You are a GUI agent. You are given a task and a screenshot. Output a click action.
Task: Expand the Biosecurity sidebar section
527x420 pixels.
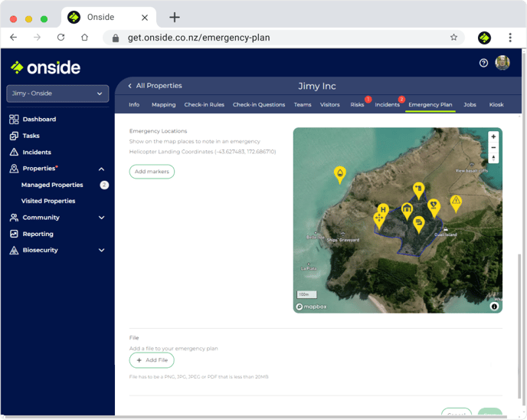pos(101,250)
